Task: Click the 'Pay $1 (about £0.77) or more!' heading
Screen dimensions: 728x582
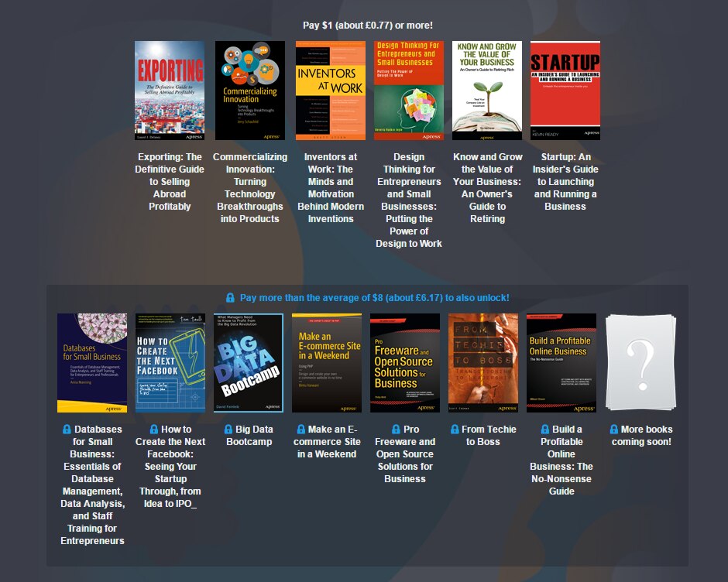Action: [368, 25]
